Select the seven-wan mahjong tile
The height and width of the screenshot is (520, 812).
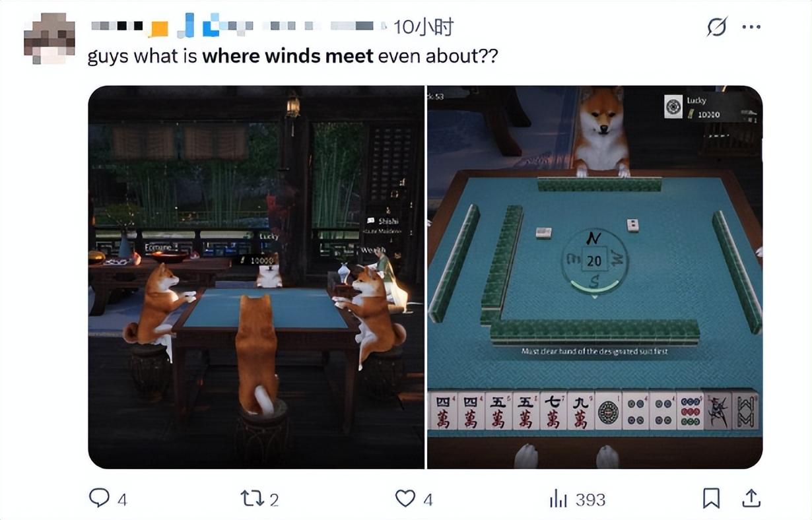pos(553,411)
